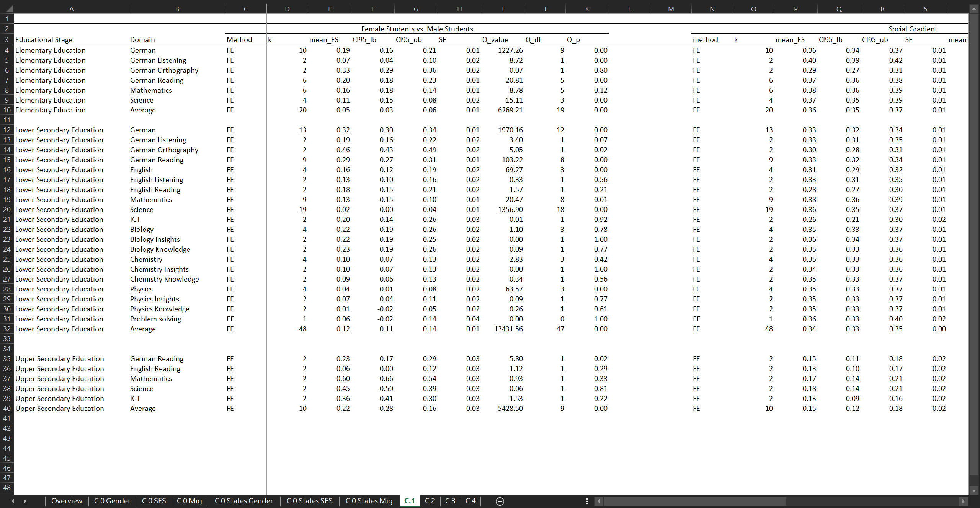Select column B header
The height and width of the screenshot is (508, 980).
(177, 9)
